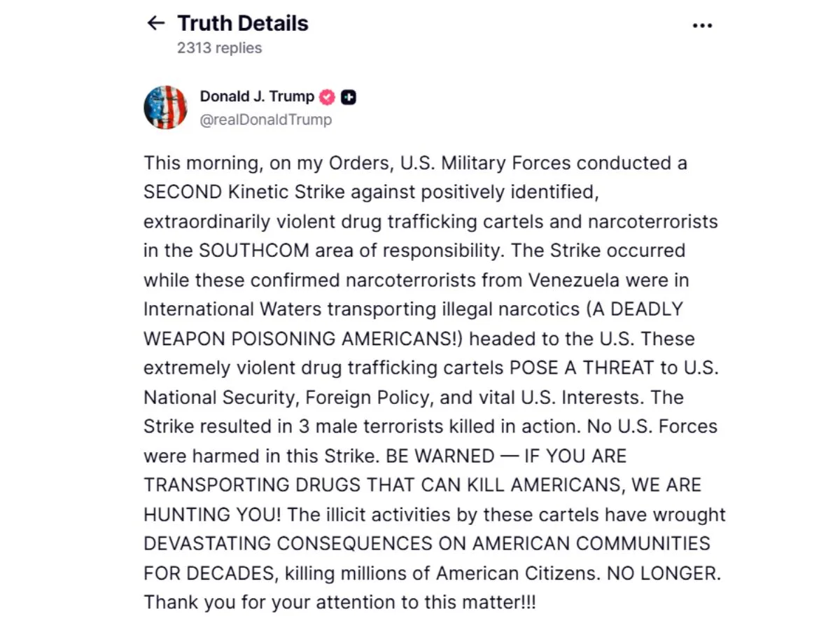Click the phrase BE WARNED in post
The width and height of the screenshot is (840, 630).
point(438,456)
